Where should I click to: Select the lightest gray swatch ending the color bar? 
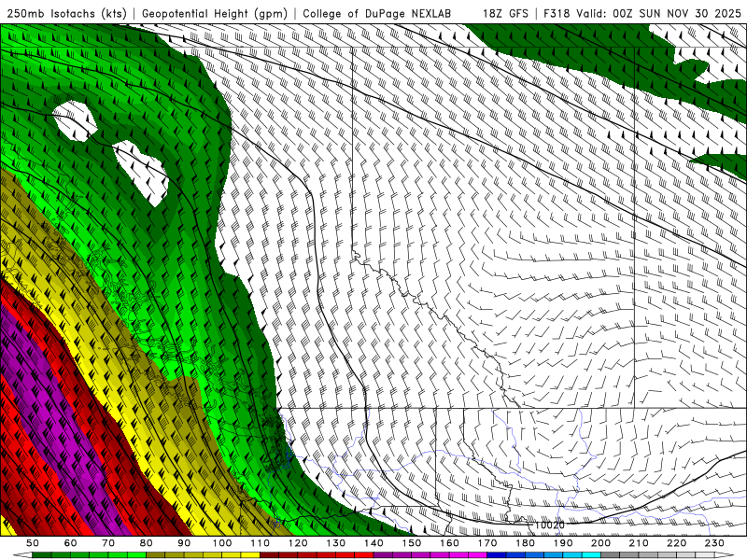click(705, 554)
